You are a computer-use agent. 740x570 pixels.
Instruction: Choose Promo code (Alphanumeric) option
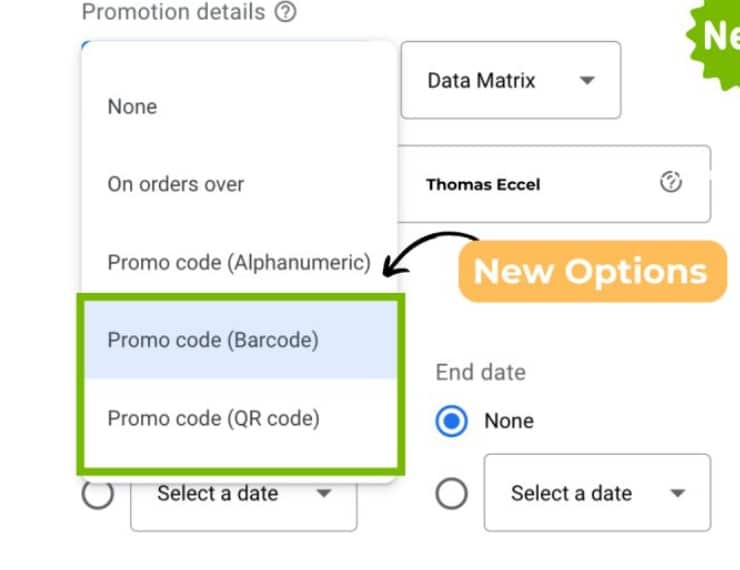(x=239, y=263)
